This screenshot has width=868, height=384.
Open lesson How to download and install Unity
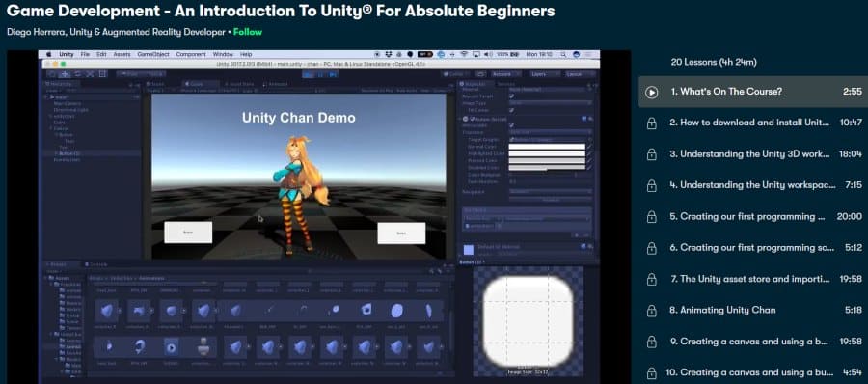[x=749, y=123]
